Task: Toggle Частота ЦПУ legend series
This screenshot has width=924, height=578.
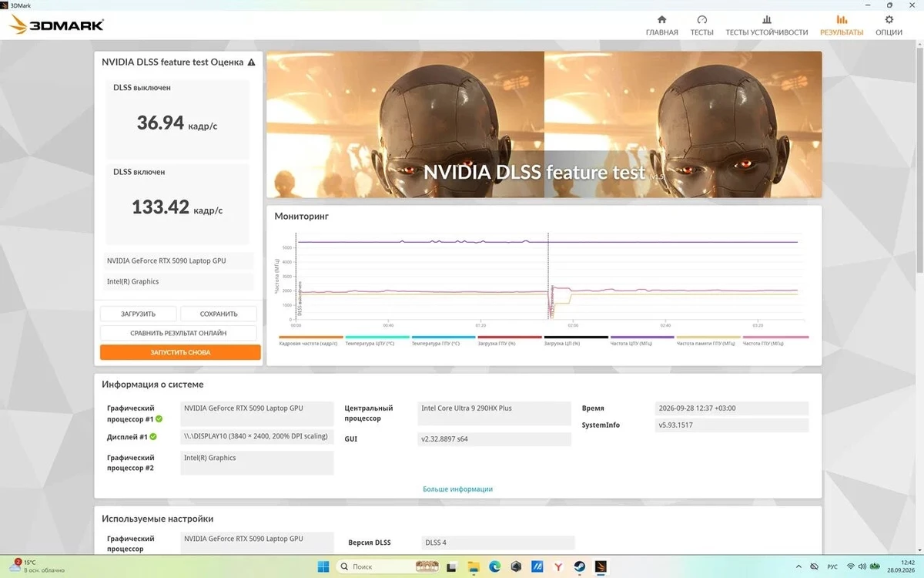Action: pos(642,341)
